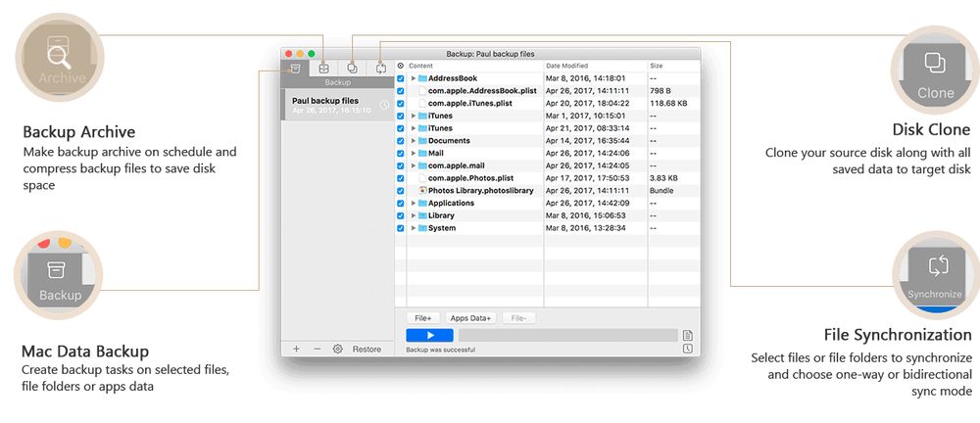
Task: Click the Apps Data+ button
Action: pos(470,318)
